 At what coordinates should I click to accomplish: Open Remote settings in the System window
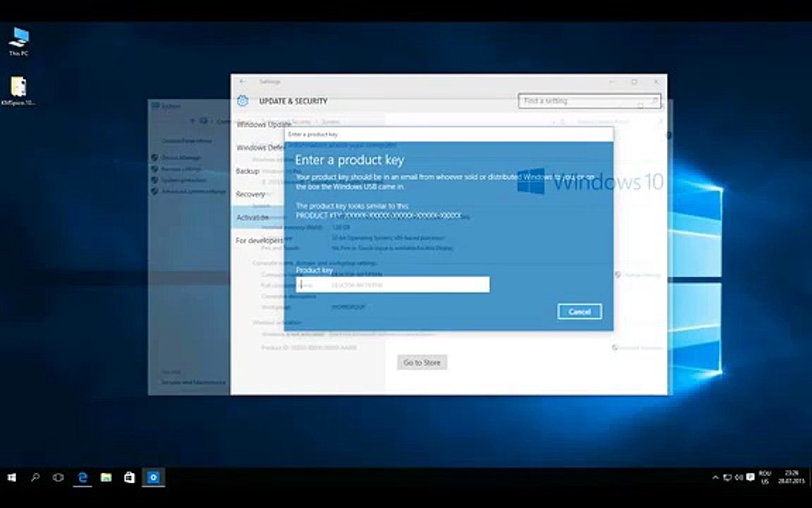(x=181, y=169)
